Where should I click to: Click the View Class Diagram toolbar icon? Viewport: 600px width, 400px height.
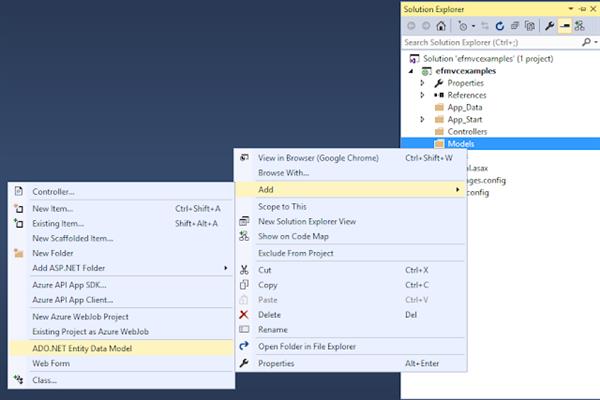click(580, 27)
